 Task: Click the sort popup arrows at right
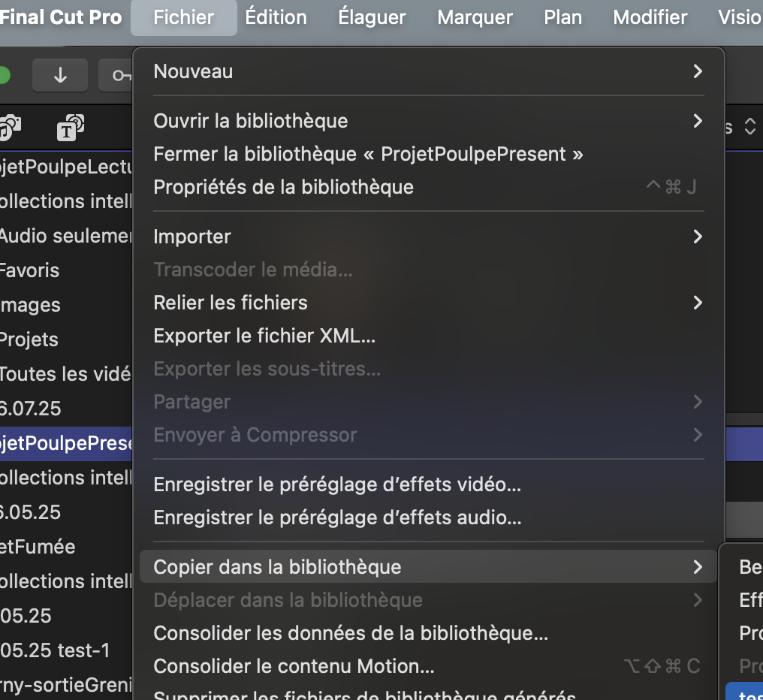749,127
